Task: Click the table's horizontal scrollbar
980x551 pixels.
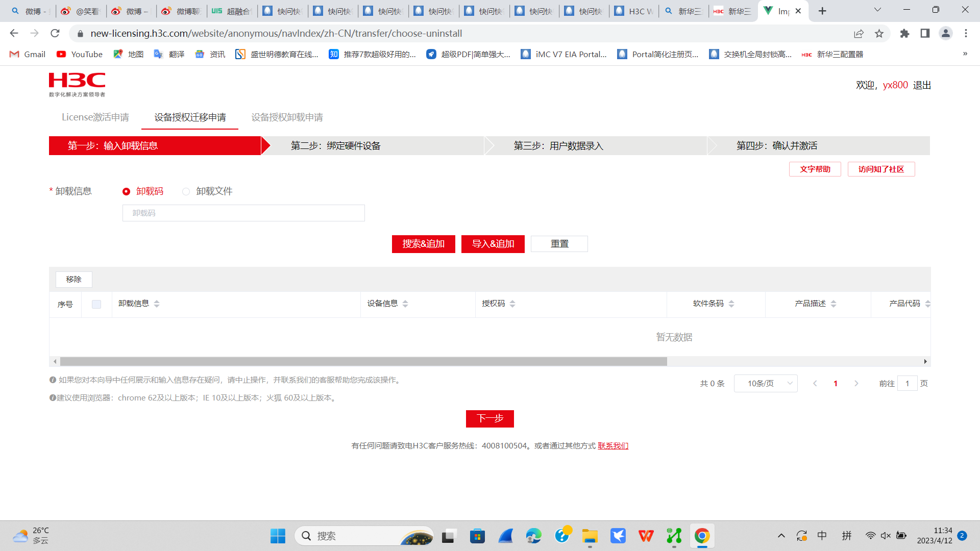Action: point(363,361)
